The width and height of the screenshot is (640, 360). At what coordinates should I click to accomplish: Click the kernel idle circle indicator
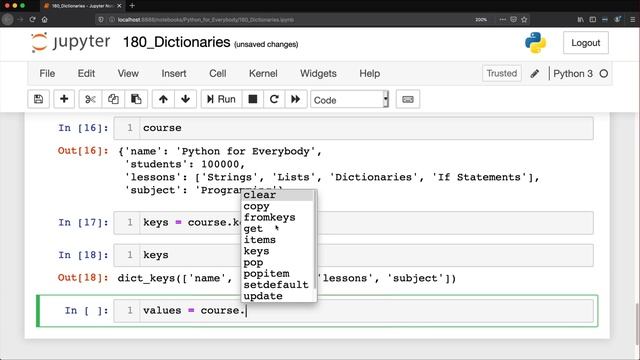(604, 73)
